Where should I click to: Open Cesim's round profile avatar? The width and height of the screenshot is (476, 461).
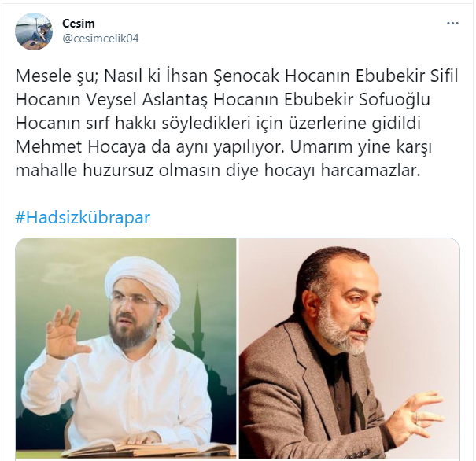tap(34, 31)
